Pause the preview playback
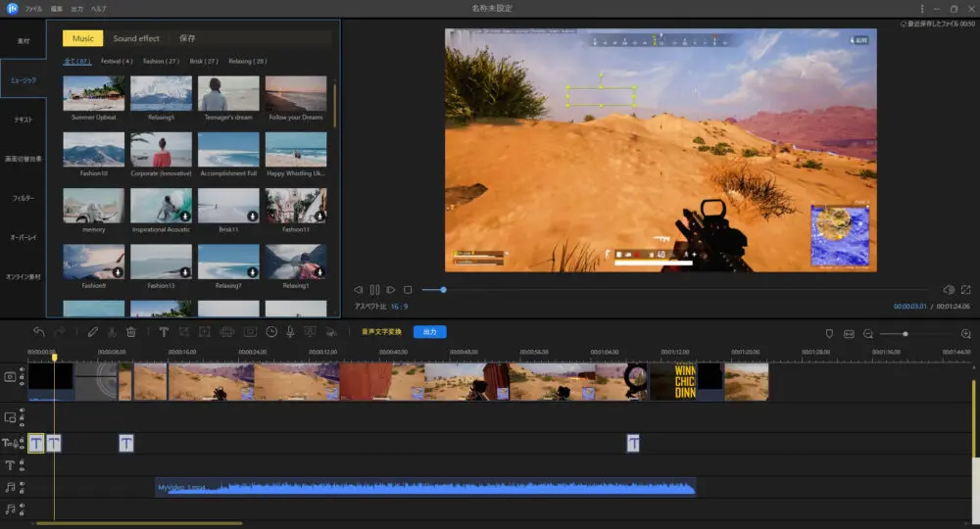 coord(374,290)
